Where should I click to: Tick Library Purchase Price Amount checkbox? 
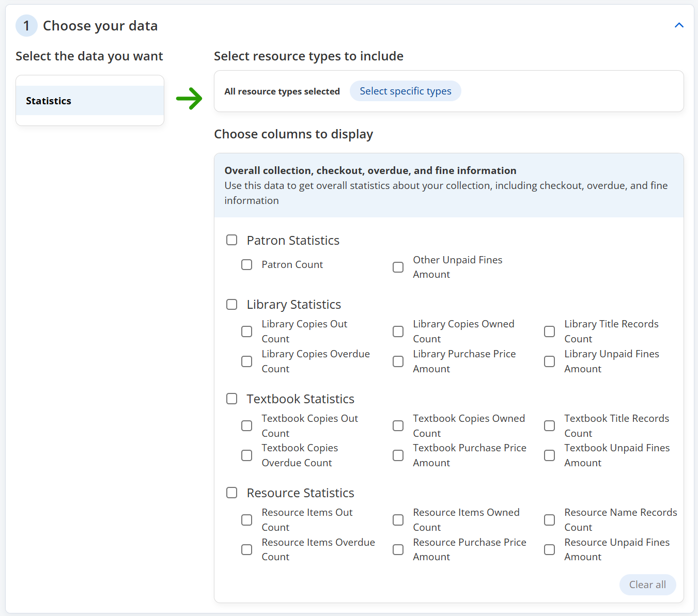[398, 361]
